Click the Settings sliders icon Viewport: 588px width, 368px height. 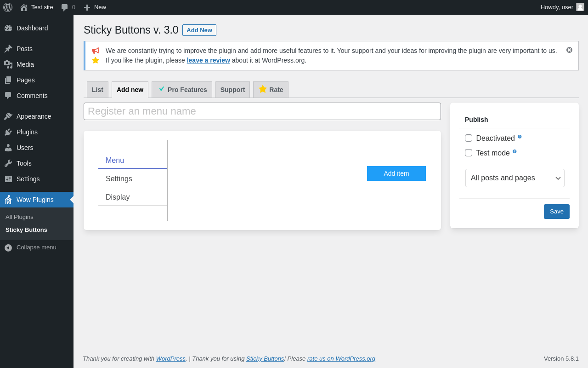click(8, 179)
